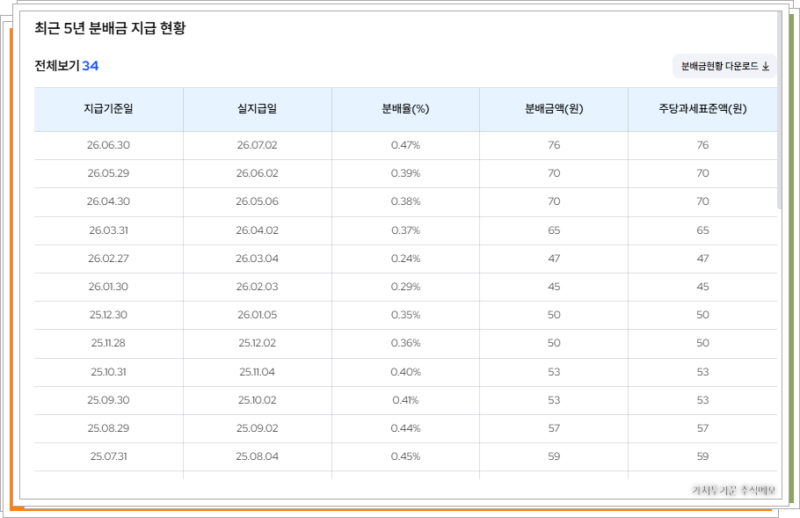800x518 pixels.
Task: Click the rate value 0.38%
Action: (406, 201)
